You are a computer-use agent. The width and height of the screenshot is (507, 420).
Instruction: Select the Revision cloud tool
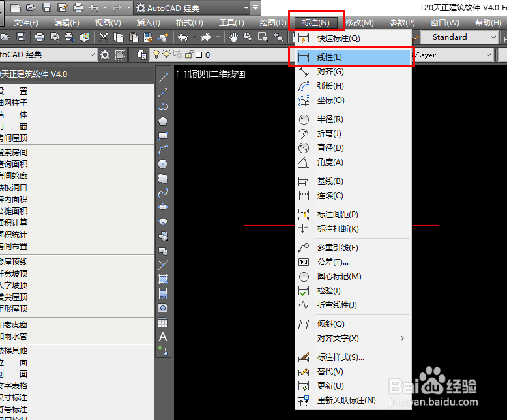tap(163, 178)
